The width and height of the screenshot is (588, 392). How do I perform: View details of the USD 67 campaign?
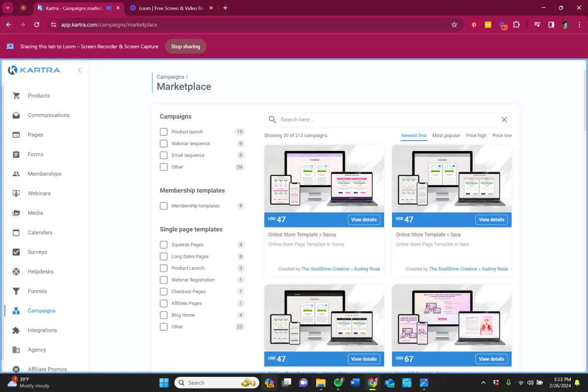[x=491, y=359]
